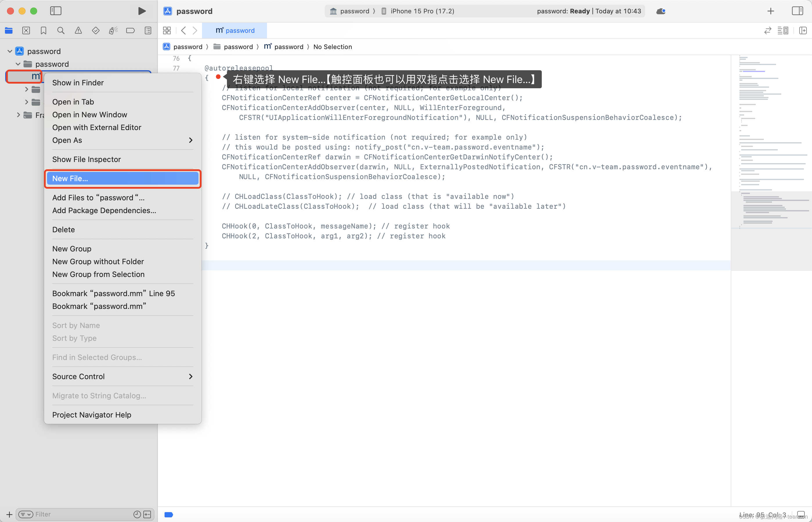Click the plus library button in toolbar
The width and height of the screenshot is (812, 522).
point(770,11)
